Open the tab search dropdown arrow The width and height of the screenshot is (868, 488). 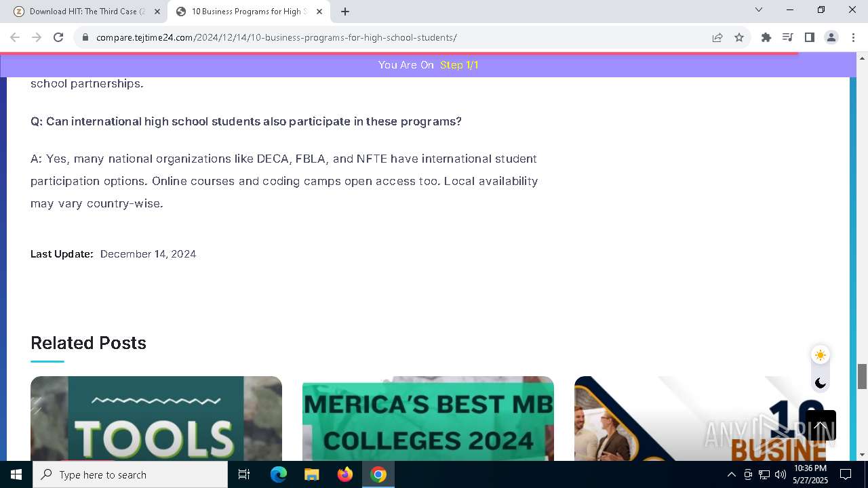[x=759, y=9]
